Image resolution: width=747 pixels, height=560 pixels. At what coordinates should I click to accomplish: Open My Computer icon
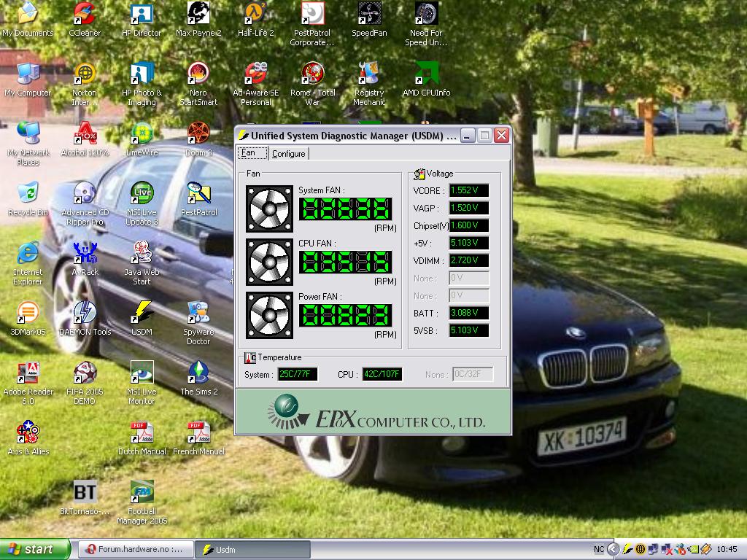tap(28, 79)
